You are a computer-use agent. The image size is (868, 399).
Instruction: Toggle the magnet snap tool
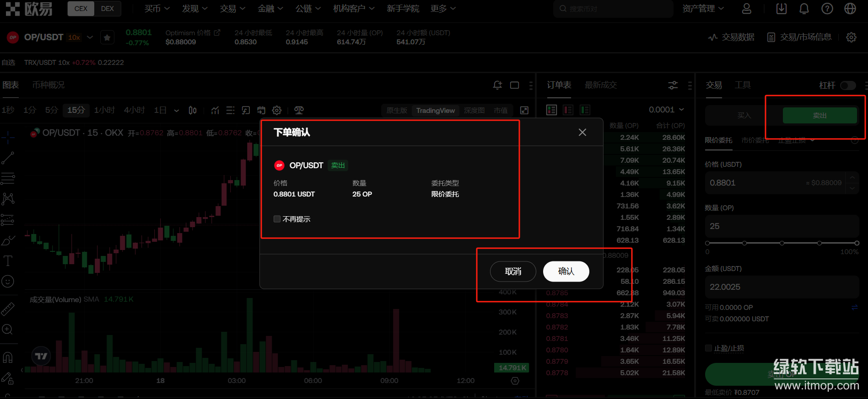click(x=8, y=357)
